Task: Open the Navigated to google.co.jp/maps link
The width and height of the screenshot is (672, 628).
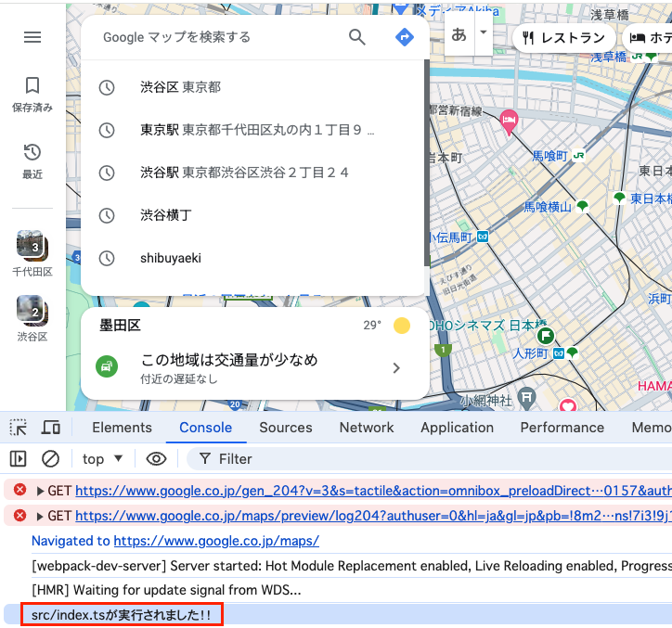Action: [216, 541]
